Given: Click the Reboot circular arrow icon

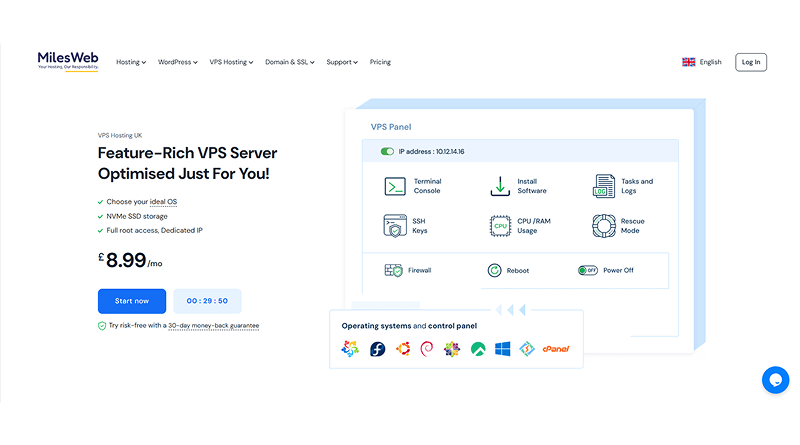Looking at the screenshot, I should (494, 270).
